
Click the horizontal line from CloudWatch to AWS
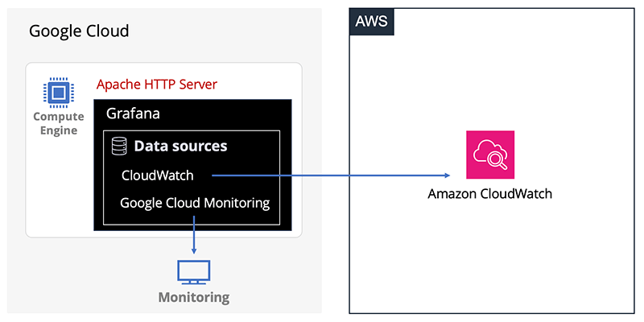coord(328,175)
